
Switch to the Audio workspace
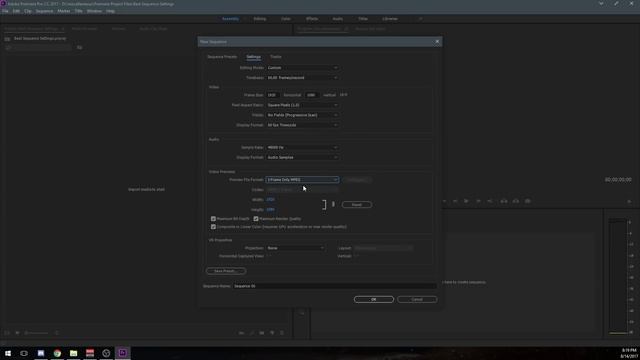(338, 19)
